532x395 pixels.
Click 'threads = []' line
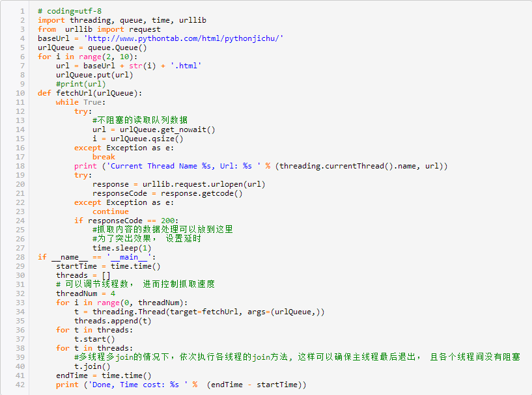(x=83, y=276)
